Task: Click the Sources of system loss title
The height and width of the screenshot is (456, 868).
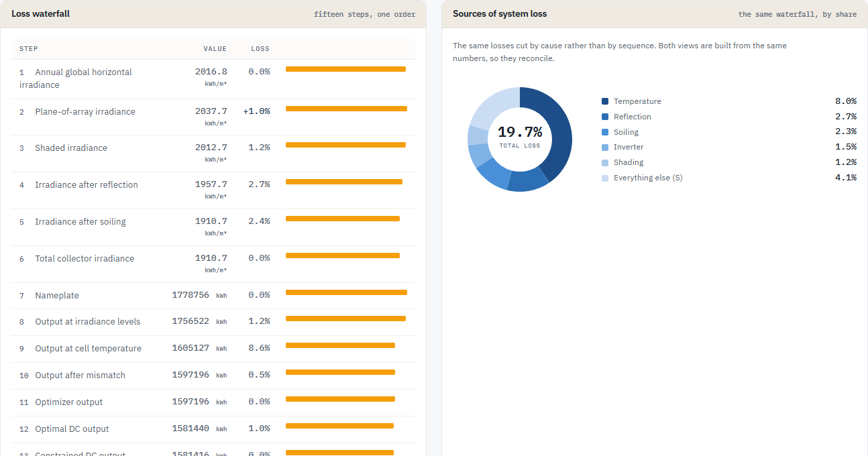Action: (x=500, y=13)
